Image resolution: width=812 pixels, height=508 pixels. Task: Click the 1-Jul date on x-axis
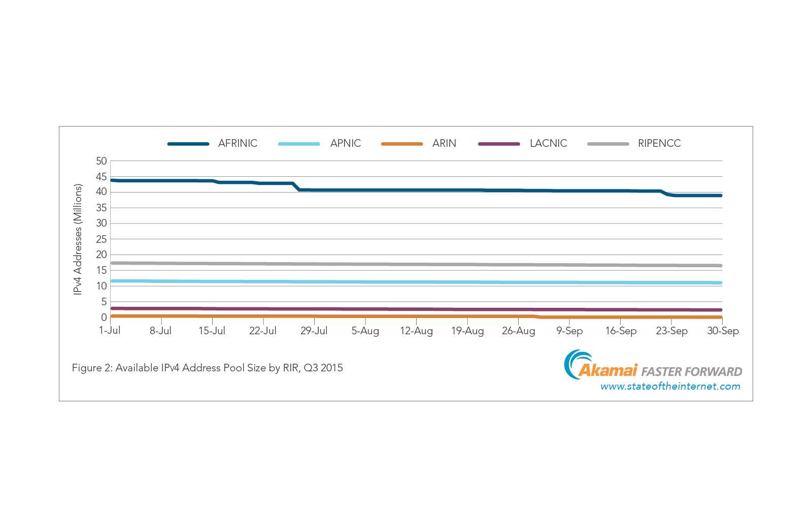pyautogui.click(x=110, y=331)
